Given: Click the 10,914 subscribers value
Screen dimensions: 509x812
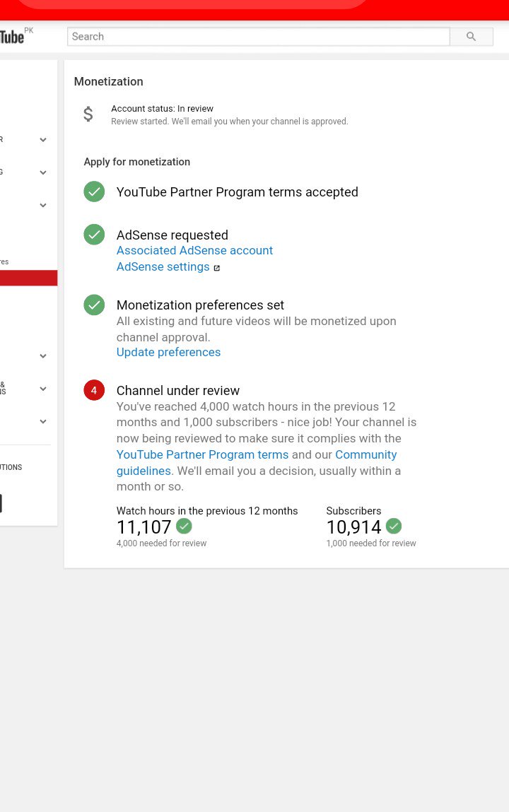Looking at the screenshot, I should (353, 527).
